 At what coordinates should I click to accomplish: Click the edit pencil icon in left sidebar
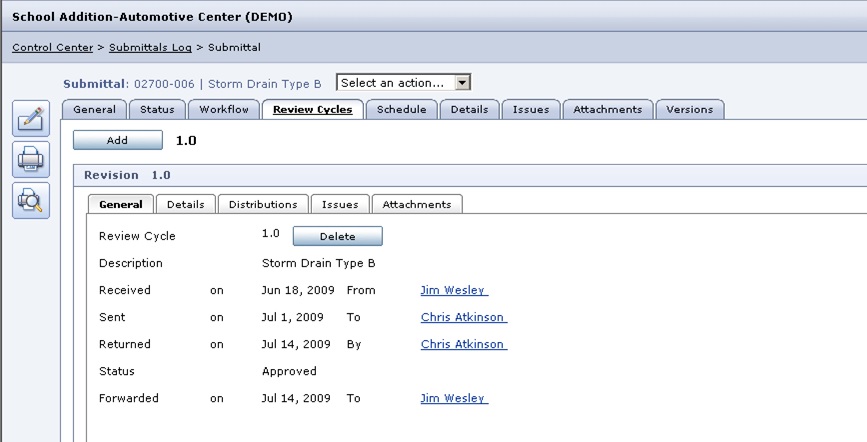[x=31, y=120]
